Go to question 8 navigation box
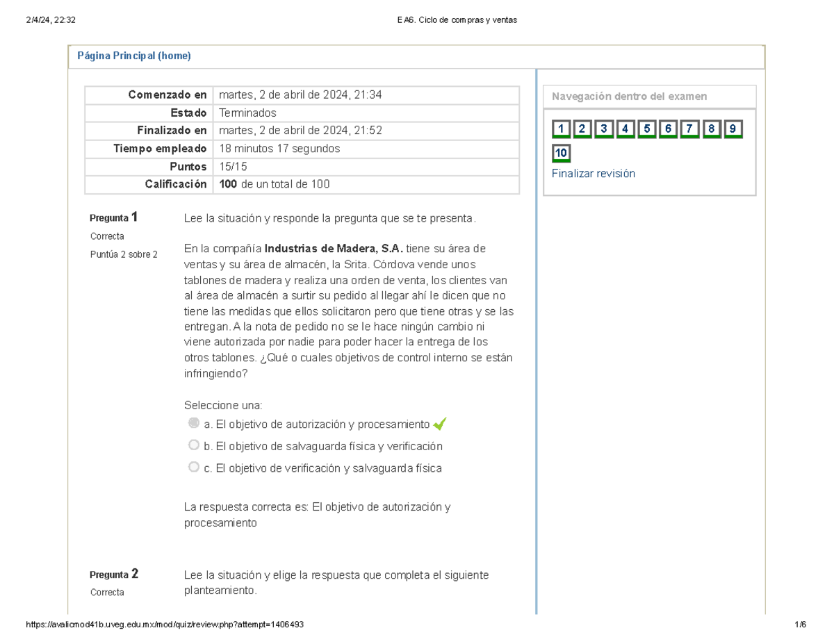 712,129
